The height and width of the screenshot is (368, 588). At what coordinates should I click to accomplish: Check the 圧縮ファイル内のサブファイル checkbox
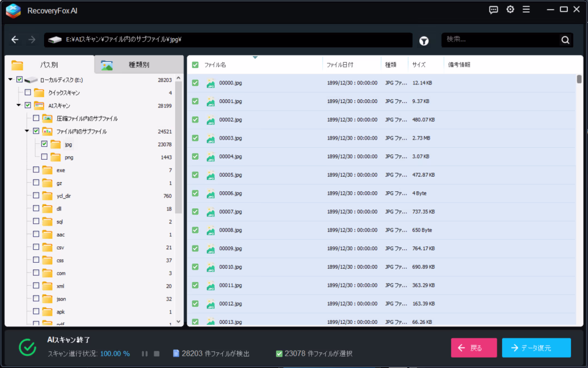(36, 118)
